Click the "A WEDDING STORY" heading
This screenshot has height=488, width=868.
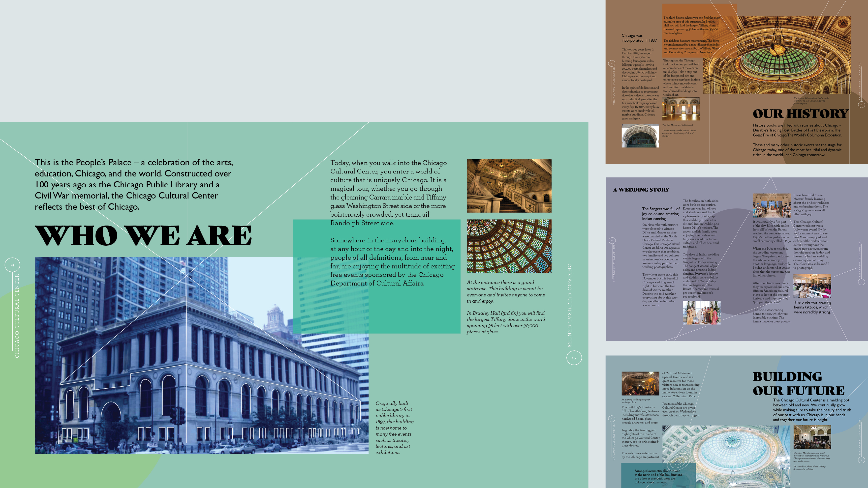point(641,190)
